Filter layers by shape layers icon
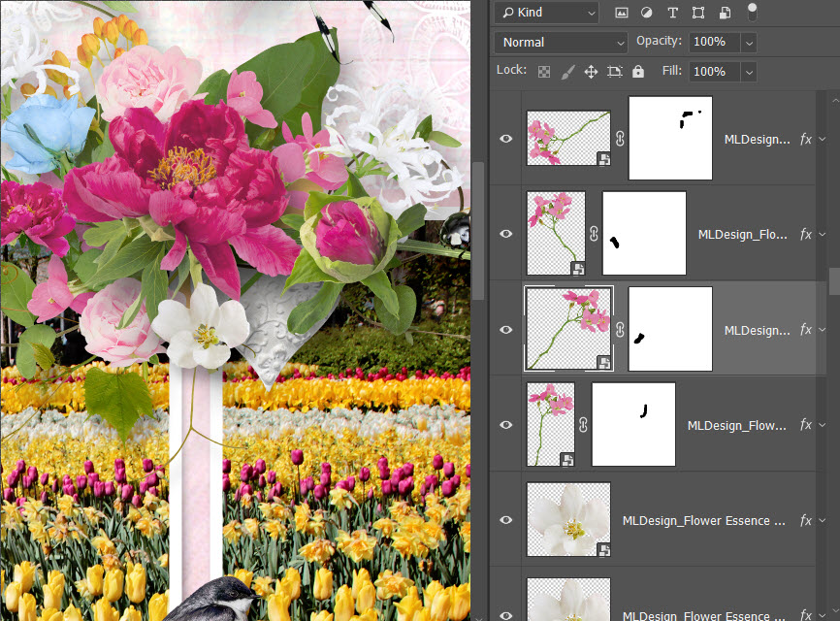Viewport: 840px width, 621px height. click(698, 13)
